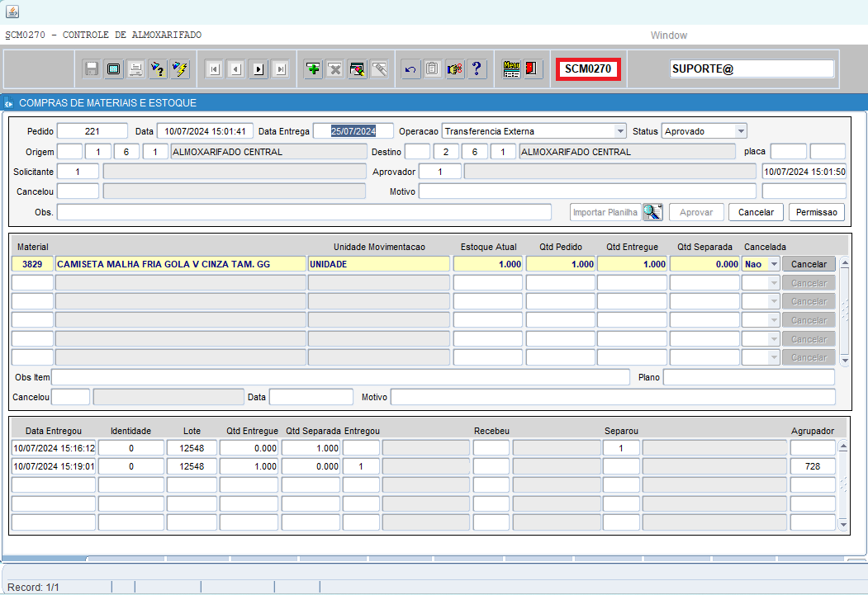Go to first record arrow icon

pos(214,69)
